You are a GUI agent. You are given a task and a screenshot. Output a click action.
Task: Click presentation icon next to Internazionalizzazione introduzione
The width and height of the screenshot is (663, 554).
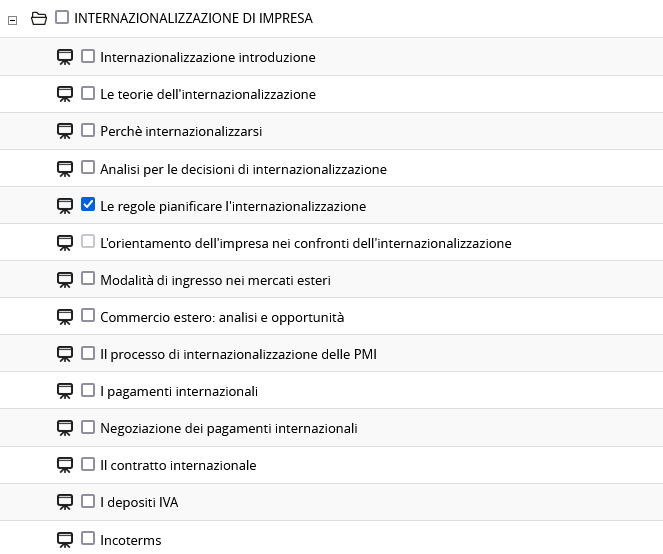[65, 57]
